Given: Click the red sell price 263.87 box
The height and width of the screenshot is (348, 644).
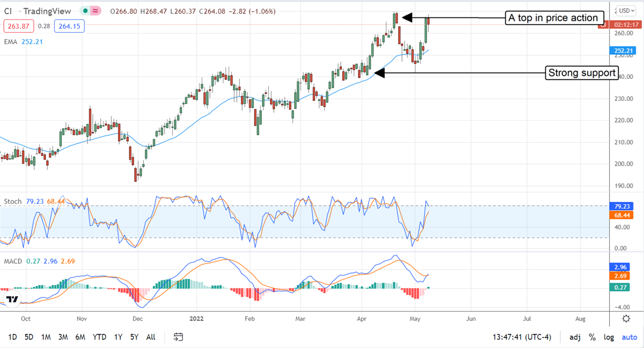Looking at the screenshot, I should (17, 26).
